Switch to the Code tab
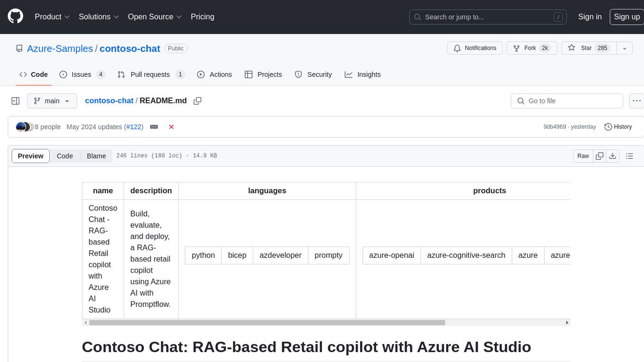644x362 pixels. 34,74
